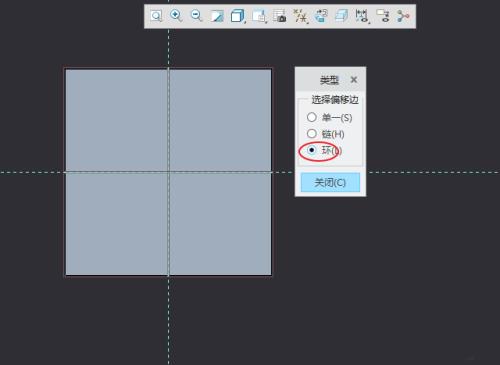
Task: Click the scissors-shaped icon ending the toolbar
Action: pos(403,16)
